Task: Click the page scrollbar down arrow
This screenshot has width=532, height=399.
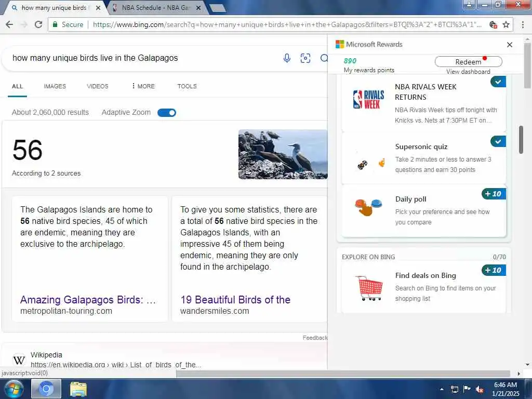Action: point(528,365)
